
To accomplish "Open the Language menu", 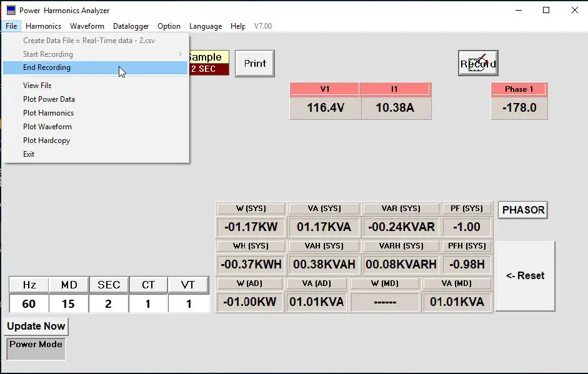I will pos(206,26).
